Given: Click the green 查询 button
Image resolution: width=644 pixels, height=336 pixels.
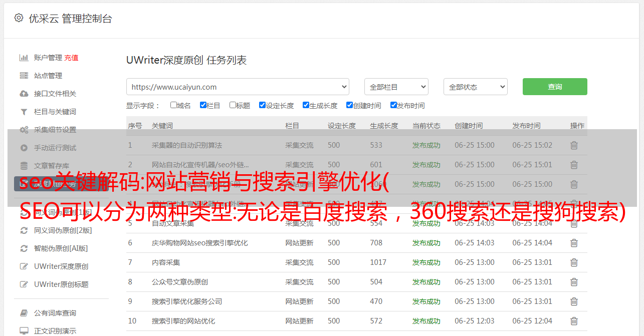Looking at the screenshot, I should [x=555, y=87].
